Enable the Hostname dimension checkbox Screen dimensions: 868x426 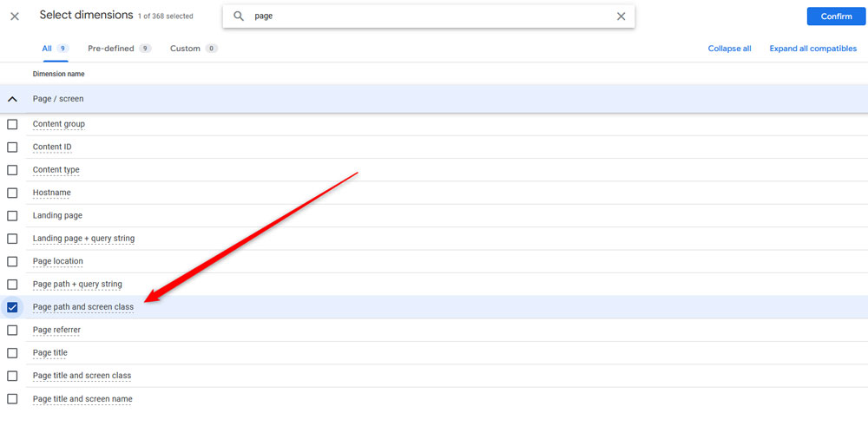click(x=12, y=193)
